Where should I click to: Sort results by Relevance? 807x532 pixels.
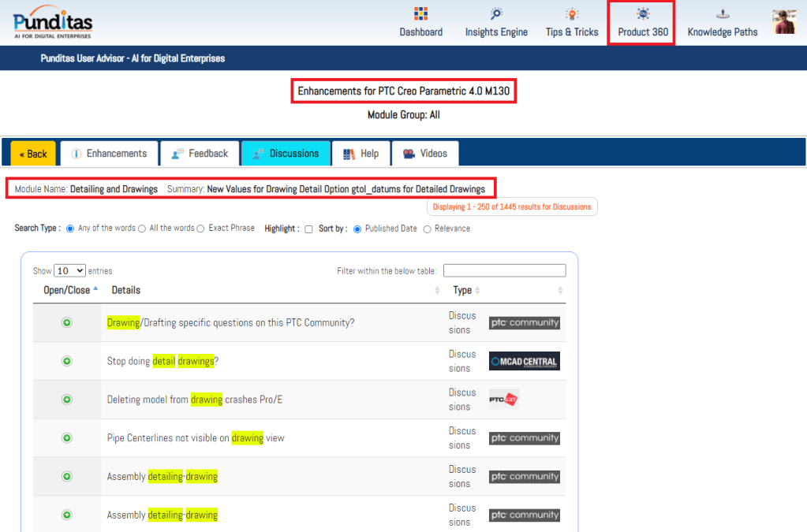[x=428, y=229]
